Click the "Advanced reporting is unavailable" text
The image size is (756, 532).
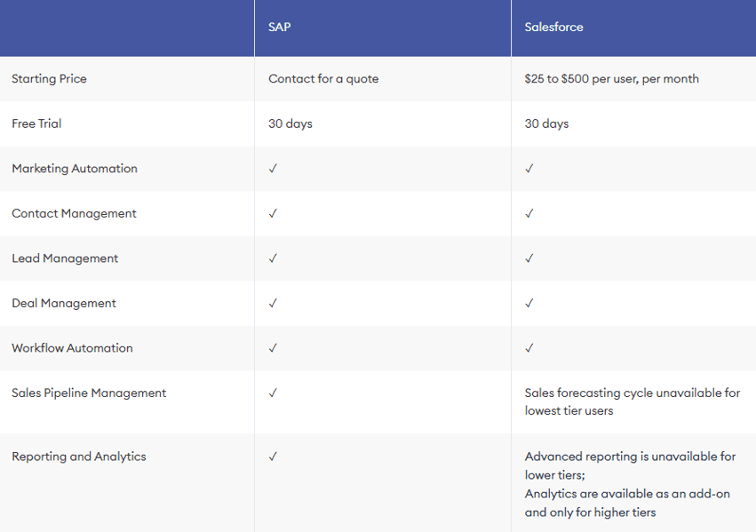(630, 457)
